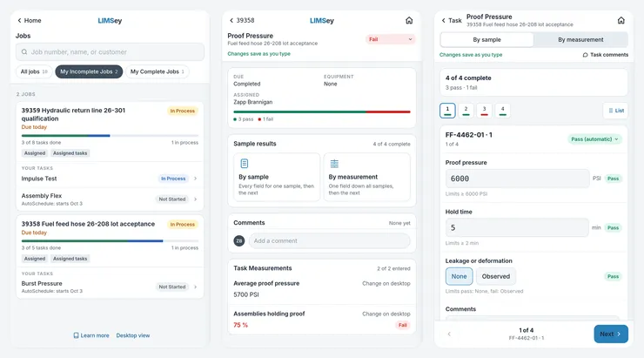Screen dimensions: 644x358
Task: Open the Burst Pressure task chevron
Action: coord(196,287)
